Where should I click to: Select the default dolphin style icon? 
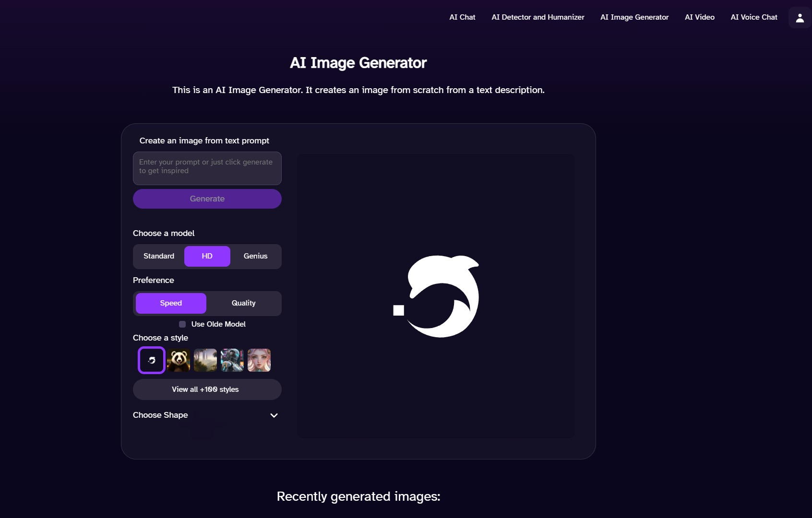pyautogui.click(x=151, y=360)
